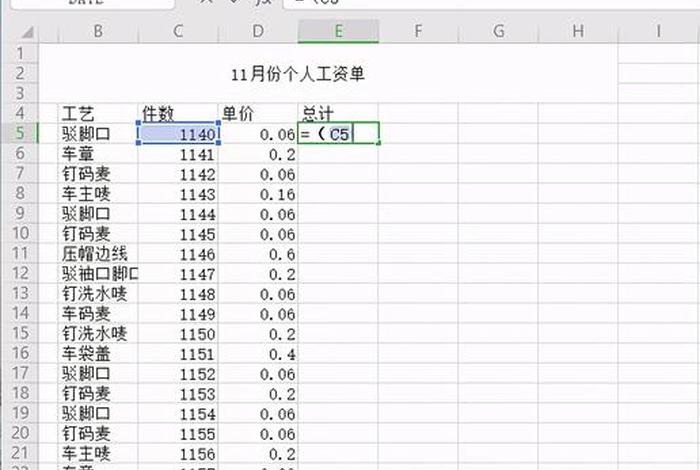Viewport: 700px width, 470px height.
Task: Click cell with value 1150
Action: pyautogui.click(x=178, y=333)
